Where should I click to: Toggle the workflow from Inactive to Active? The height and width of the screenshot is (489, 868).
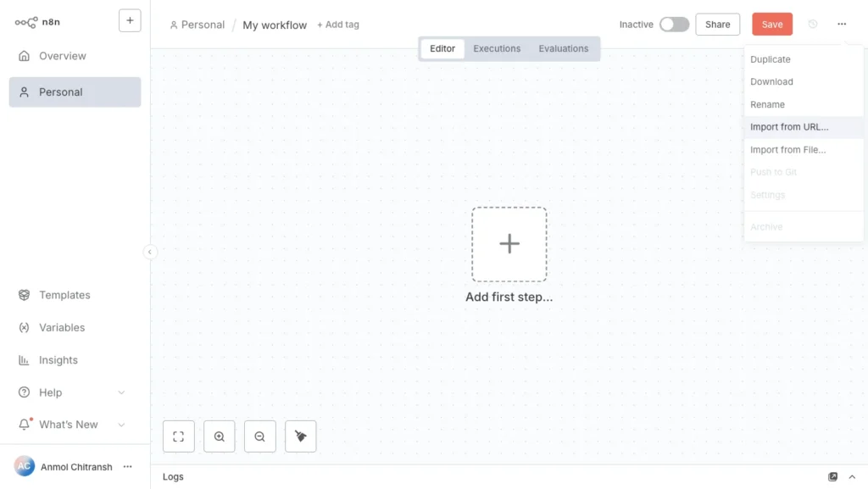click(675, 25)
